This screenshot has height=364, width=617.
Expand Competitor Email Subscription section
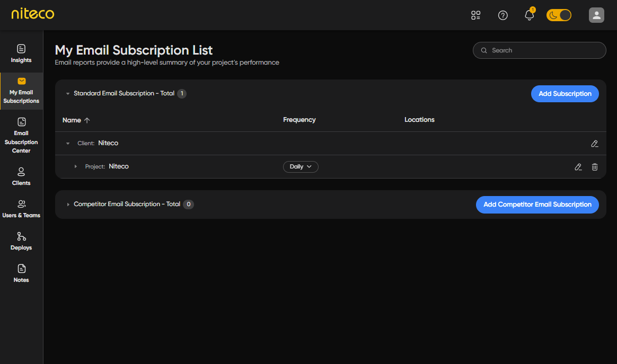tap(68, 204)
